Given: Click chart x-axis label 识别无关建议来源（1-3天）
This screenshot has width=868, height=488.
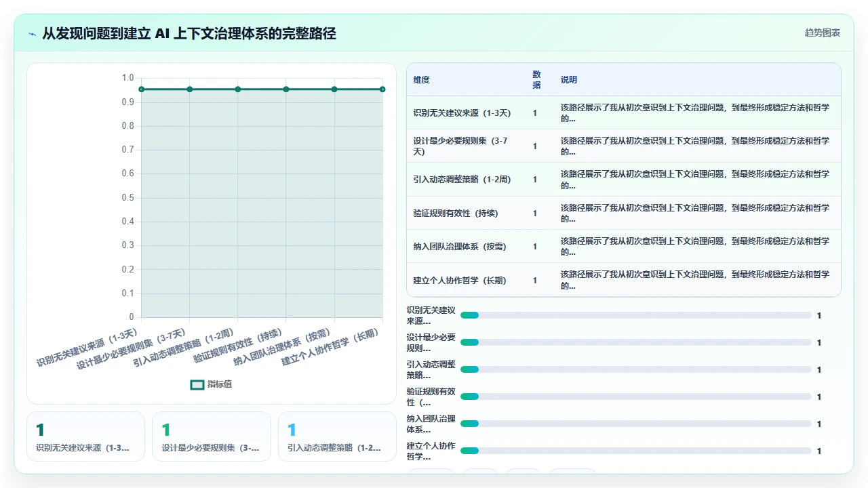Looking at the screenshot, I should [x=87, y=348].
